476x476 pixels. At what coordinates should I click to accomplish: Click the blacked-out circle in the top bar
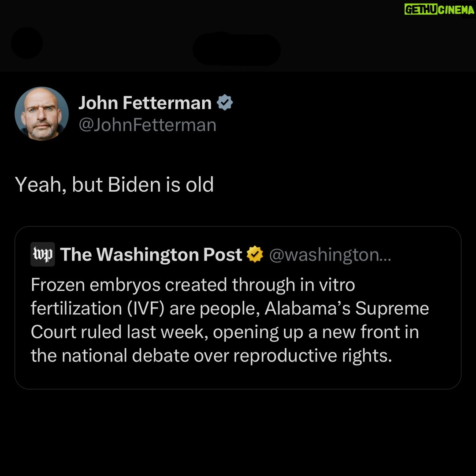pos(27,43)
